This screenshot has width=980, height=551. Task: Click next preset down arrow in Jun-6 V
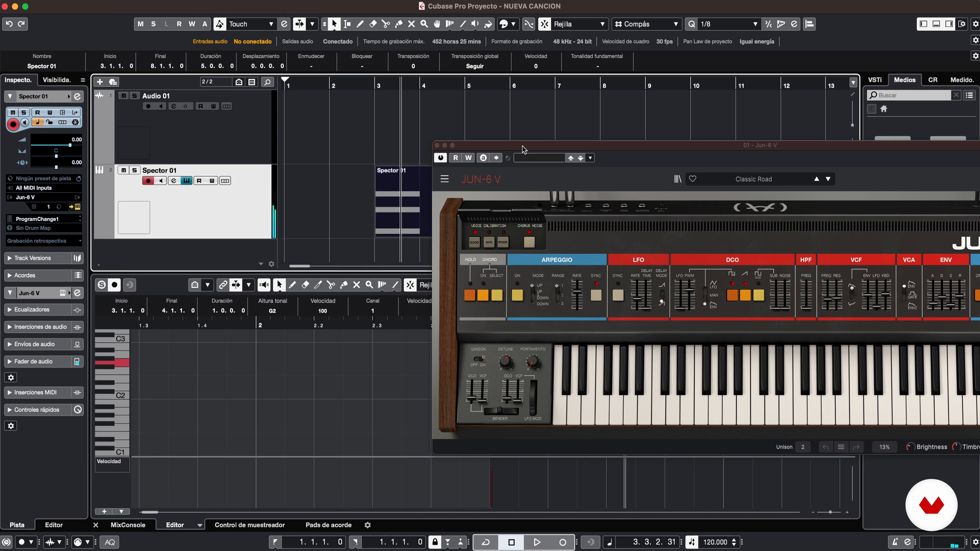click(828, 179)
